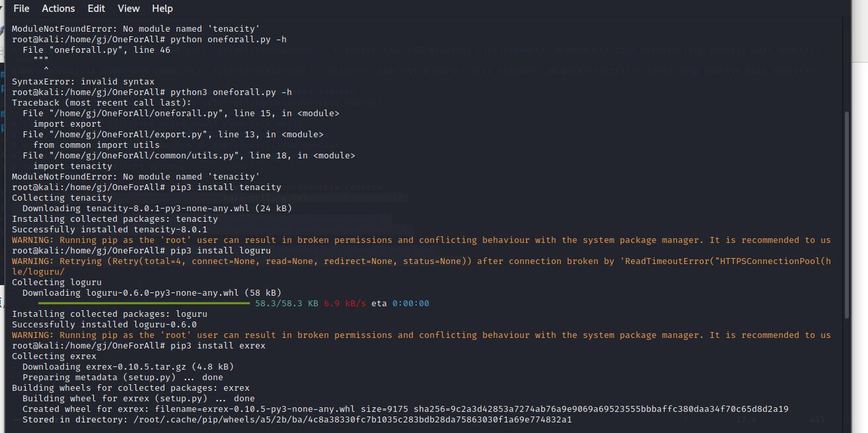Open the Help menu
The height and width of the screenshot is (433, 868).
tap(162, 9)
